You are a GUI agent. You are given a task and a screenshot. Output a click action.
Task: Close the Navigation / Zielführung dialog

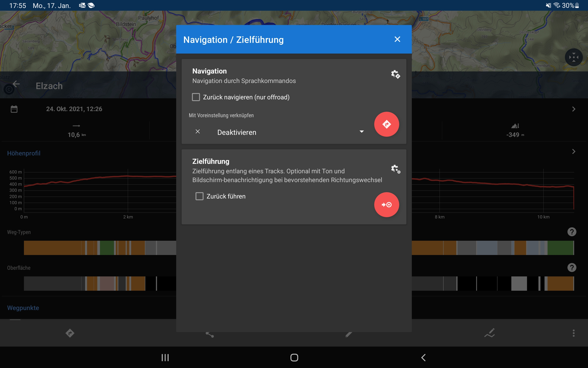coord(397,39)
